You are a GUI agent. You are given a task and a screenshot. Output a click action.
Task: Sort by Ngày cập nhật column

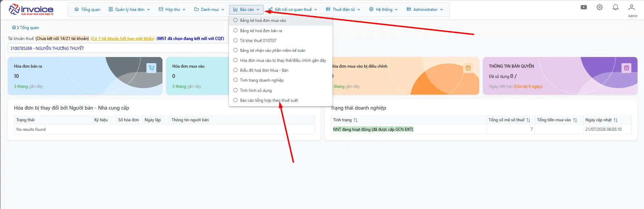click(x=616, y=120)
